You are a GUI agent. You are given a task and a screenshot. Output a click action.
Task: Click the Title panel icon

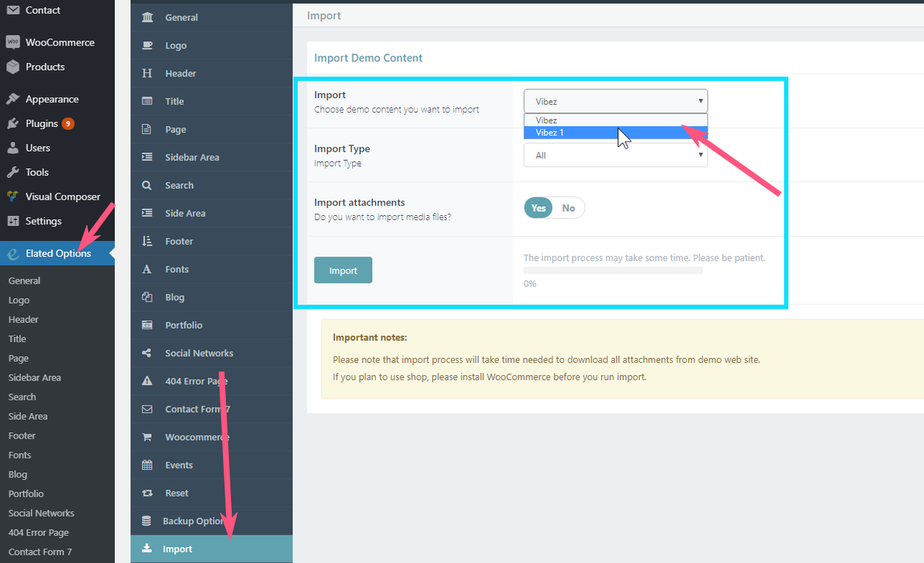147,102
